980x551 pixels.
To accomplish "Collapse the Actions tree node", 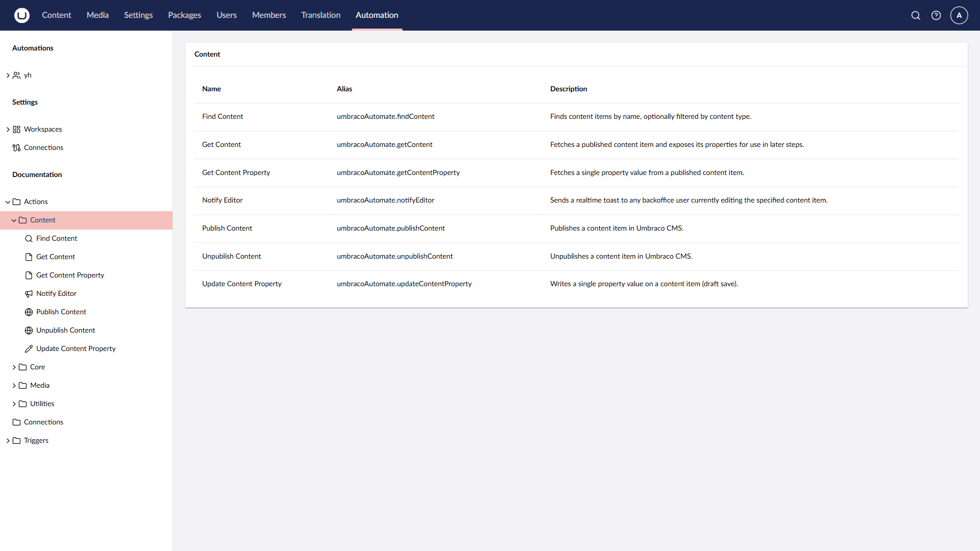I will pyautogui.click(x=8, y=202).
